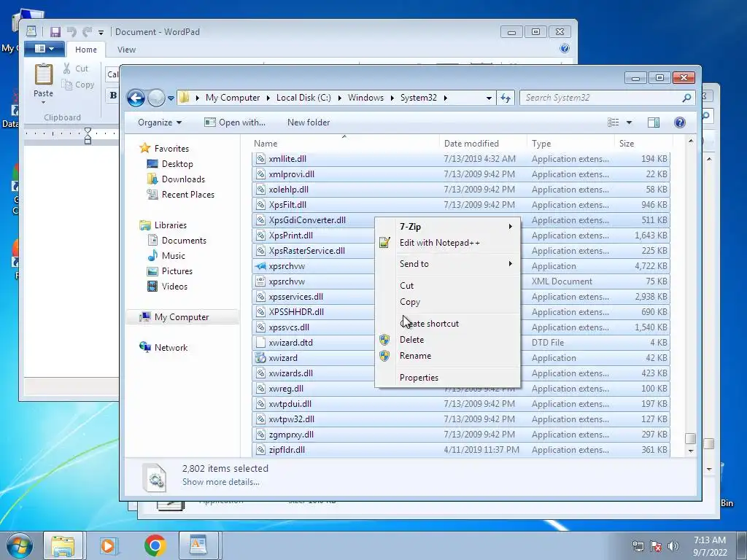Click the network tray icon
The width and height of the screenshot is (747, 560).
coord(638,546)
